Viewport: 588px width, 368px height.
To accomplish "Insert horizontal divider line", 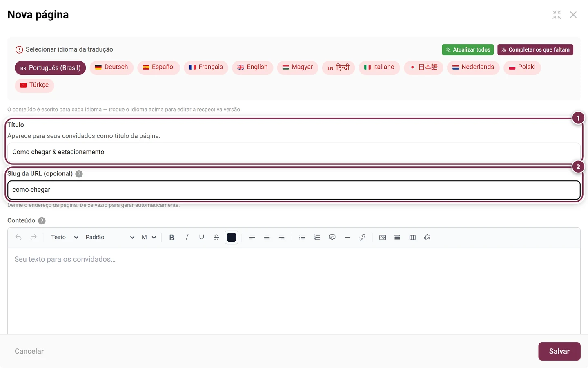I will coord(347,237).
